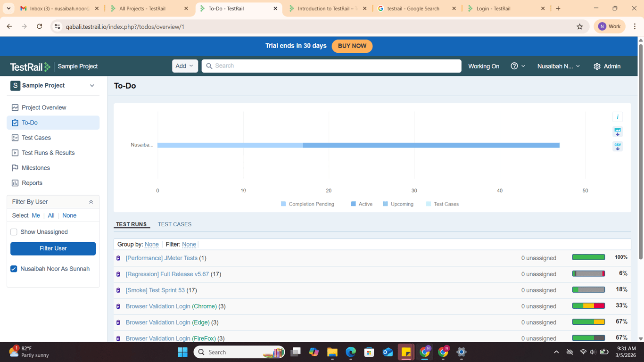Screen dimensions: 644x362
Task: Open the [Smoke] Test Sprint 53 run
Action: 155,290
